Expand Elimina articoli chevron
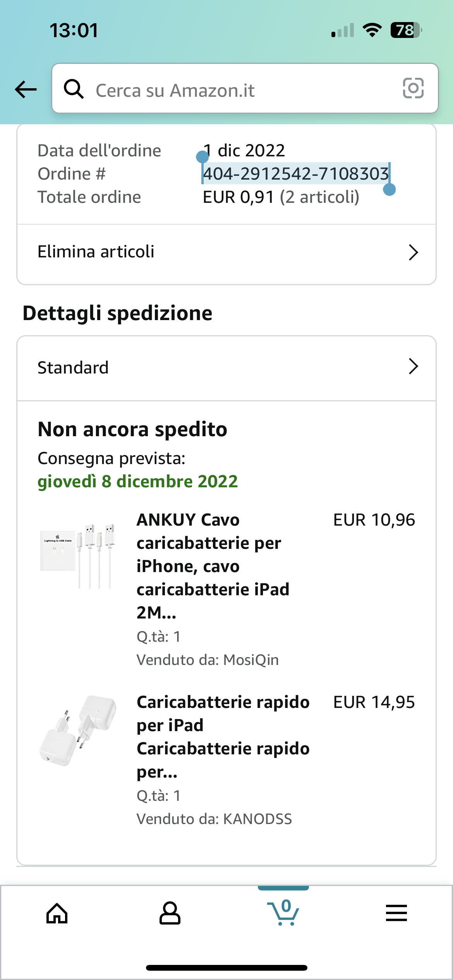The image size is (453, 980). [x=413, y=253]
